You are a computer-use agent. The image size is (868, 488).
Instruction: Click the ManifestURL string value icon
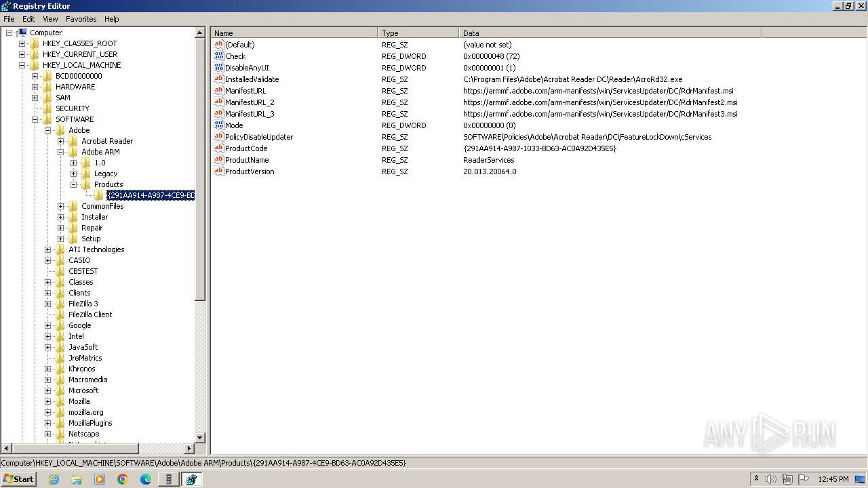click(218, 90)
